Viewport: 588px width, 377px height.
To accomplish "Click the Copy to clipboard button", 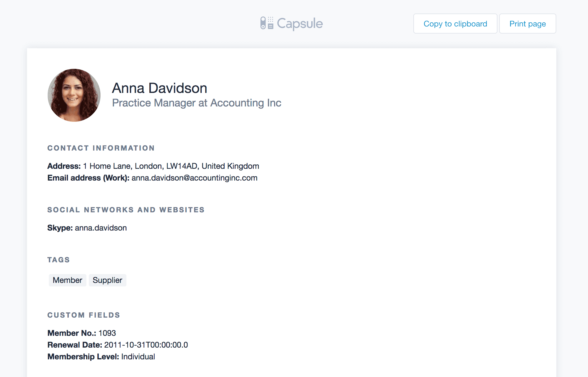I will click(455, 24).
